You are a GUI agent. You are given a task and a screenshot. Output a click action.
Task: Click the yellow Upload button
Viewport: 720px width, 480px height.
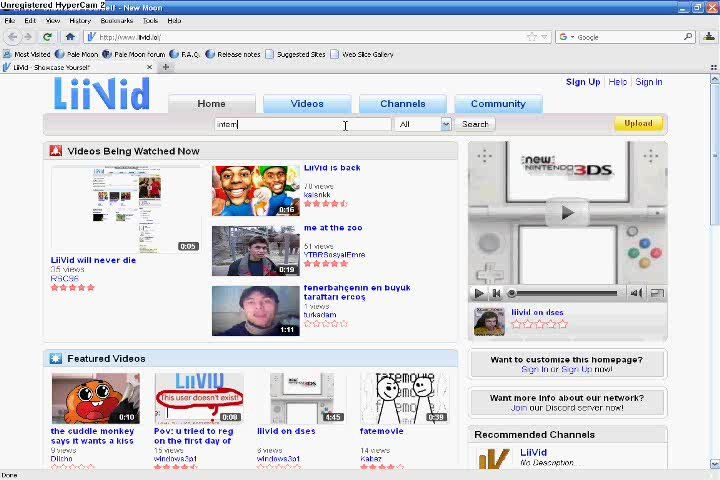coord(638,123)
